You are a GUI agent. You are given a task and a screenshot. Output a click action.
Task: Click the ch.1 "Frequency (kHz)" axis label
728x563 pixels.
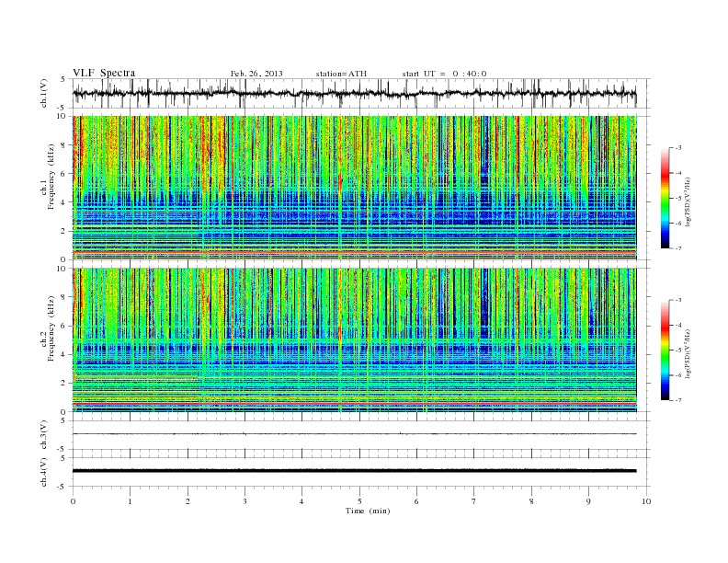click(x=51, y=177)
